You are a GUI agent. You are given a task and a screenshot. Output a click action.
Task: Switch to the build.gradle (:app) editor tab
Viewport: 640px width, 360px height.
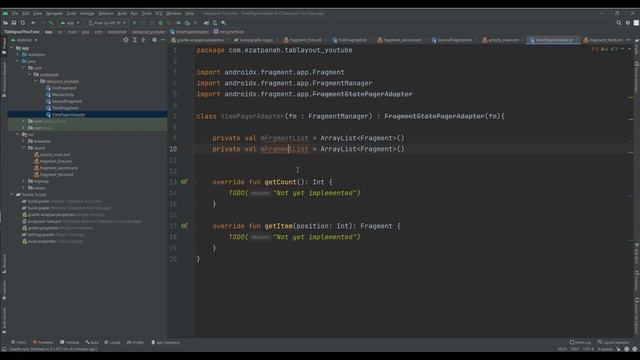pos(256,40)
